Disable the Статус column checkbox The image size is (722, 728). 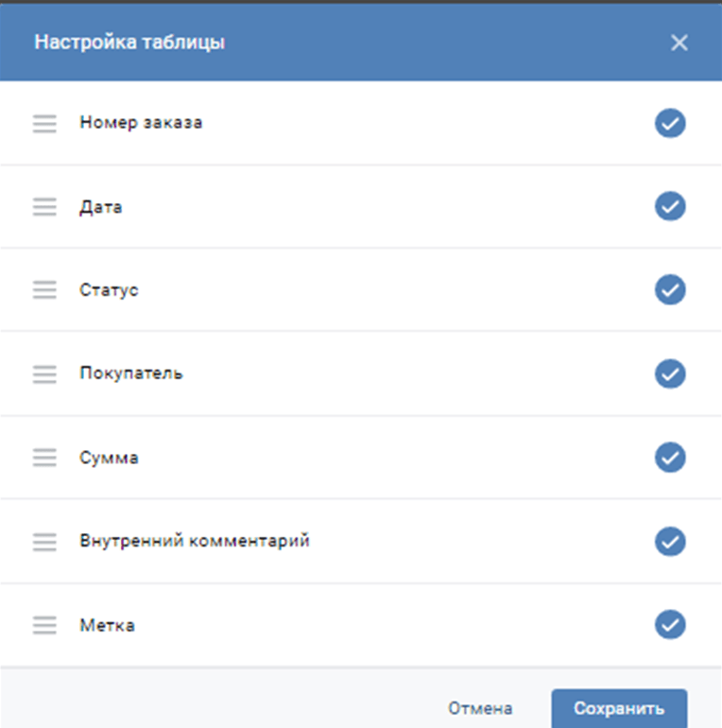point(670,289)
